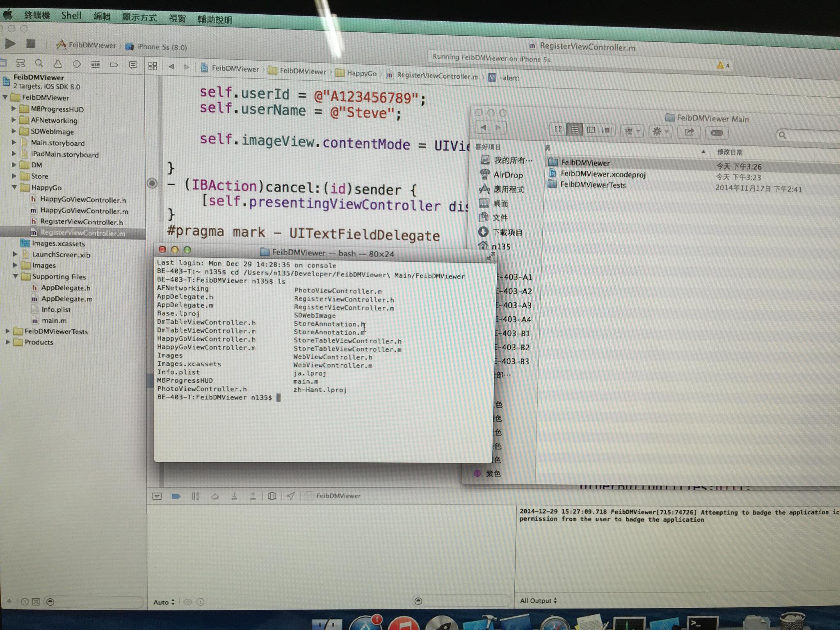This screenshot has width=840, height=630.
Task: Expand the SDWebImage group
Action: (14, 131)
